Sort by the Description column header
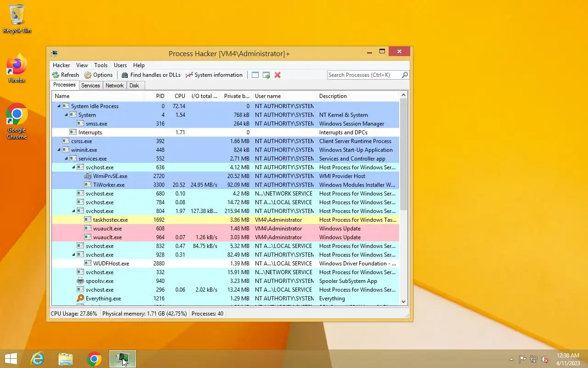588x368 pixels. pyautogui.click(x=358, y=96)
